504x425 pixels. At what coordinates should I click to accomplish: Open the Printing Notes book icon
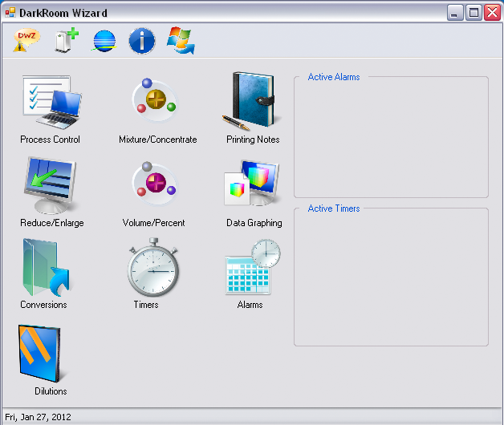[252, 101]
